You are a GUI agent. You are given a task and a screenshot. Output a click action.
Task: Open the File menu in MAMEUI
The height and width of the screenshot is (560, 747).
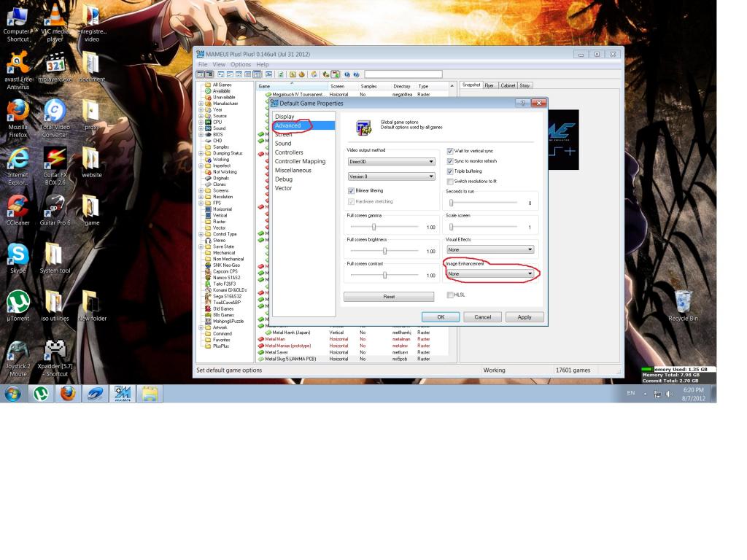click(203, 64)
